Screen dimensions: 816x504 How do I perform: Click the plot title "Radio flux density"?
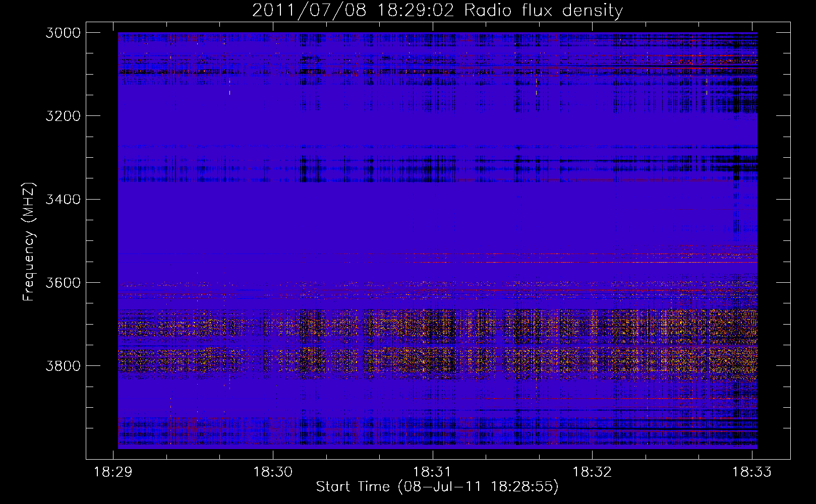click(x=543, y=11)
